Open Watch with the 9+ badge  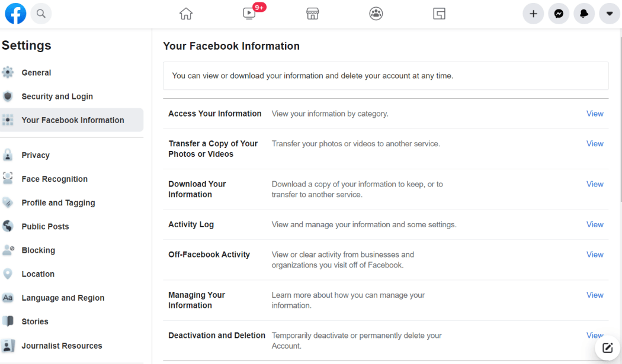click(249, 13)
